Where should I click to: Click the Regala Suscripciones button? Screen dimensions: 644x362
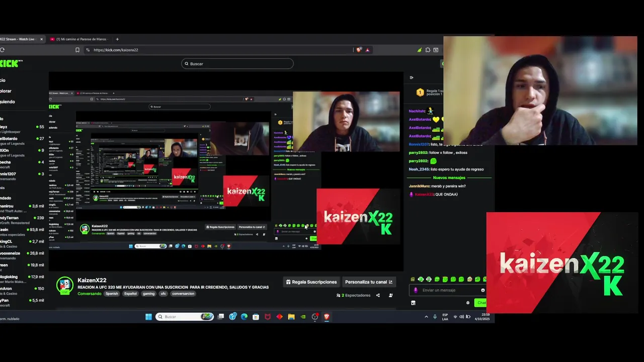311,282
